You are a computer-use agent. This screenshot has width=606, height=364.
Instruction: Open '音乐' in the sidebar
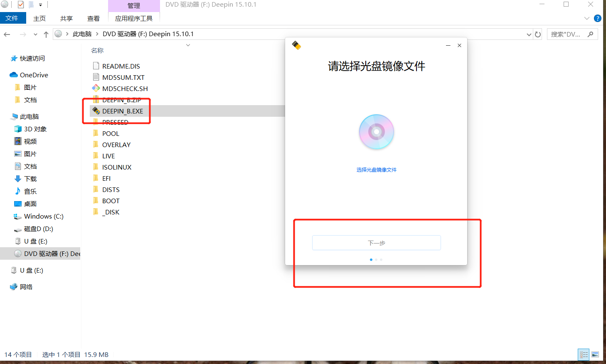coord(30,191)
